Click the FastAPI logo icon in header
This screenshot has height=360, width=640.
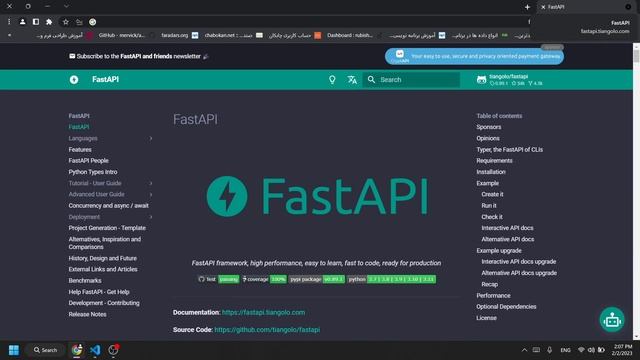point(74,80)
